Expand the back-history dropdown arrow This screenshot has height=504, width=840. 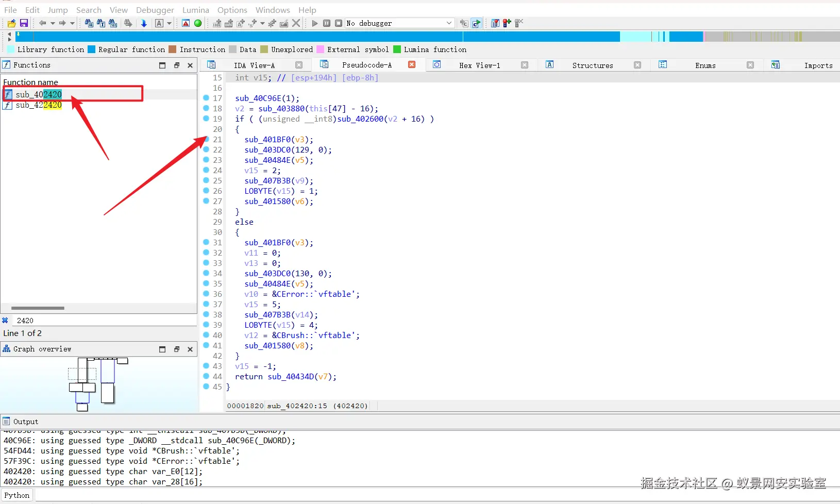53,23
